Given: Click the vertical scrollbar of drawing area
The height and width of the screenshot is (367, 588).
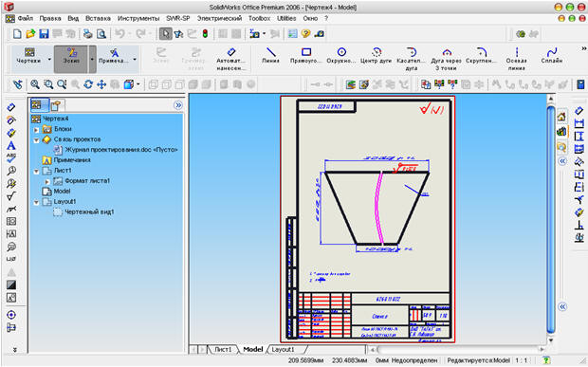Looking at the screenshot, I should [x=550, y=219].
